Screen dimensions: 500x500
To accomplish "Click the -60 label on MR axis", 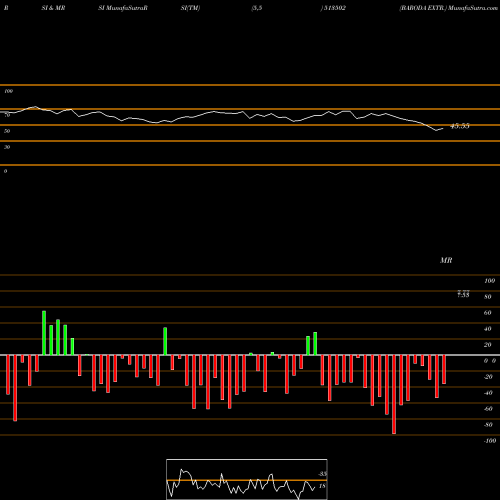I will (x=488, y=409).
